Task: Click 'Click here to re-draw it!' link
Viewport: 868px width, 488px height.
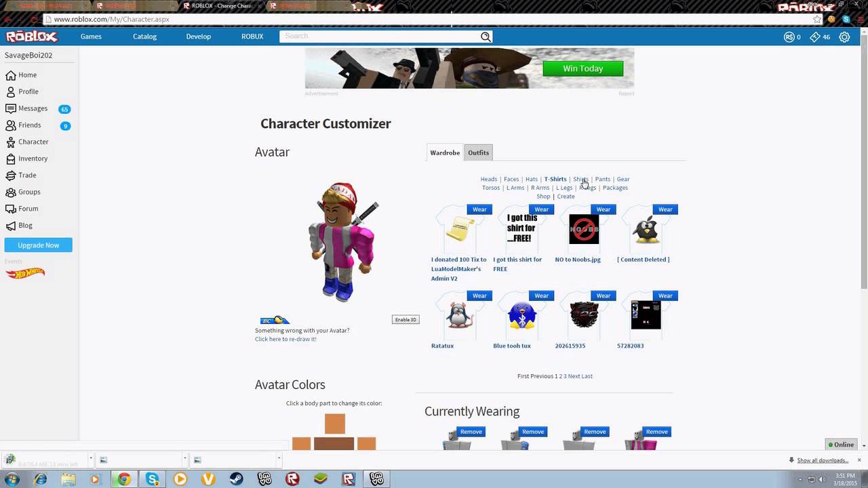Action: 285,339
